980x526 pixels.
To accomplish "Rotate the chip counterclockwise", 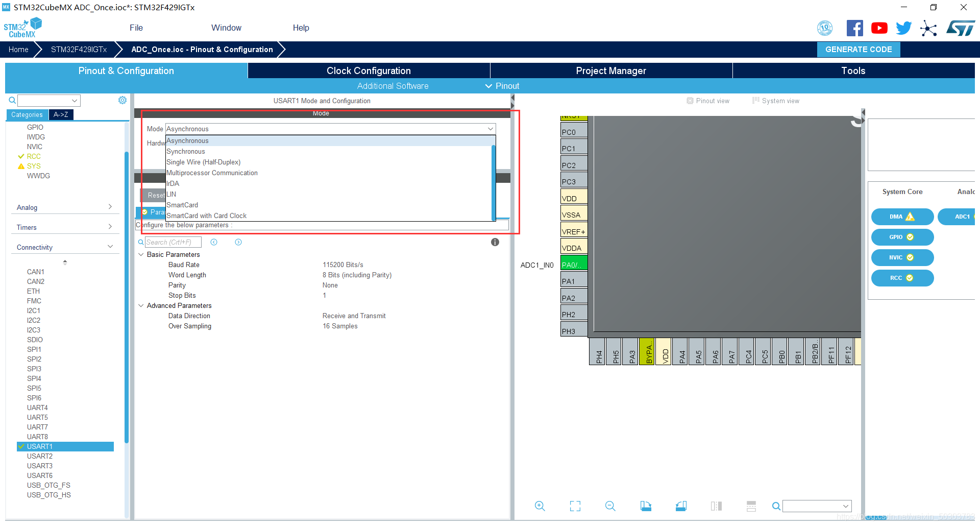I will click(681, 506).
